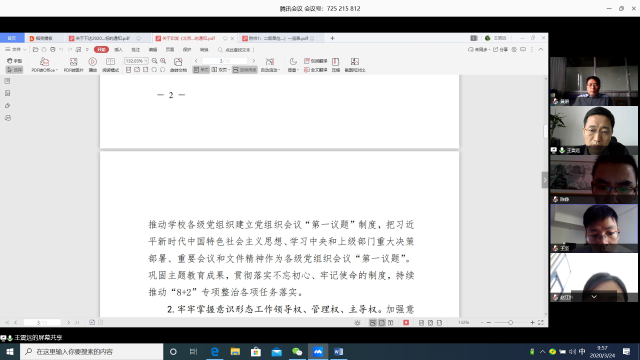Collapse the ribbon with the up chevron
The image size is (640, 360).
coord(541,50)
